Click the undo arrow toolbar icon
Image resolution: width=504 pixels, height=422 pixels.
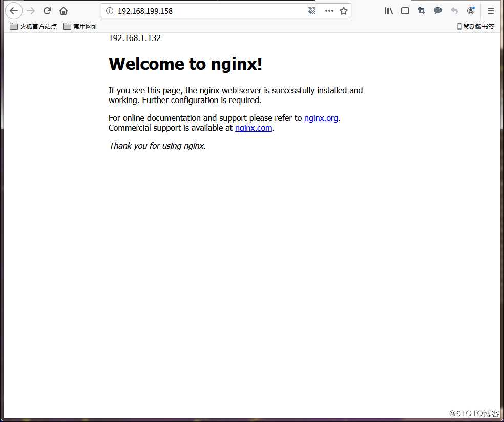coord(454,11)
